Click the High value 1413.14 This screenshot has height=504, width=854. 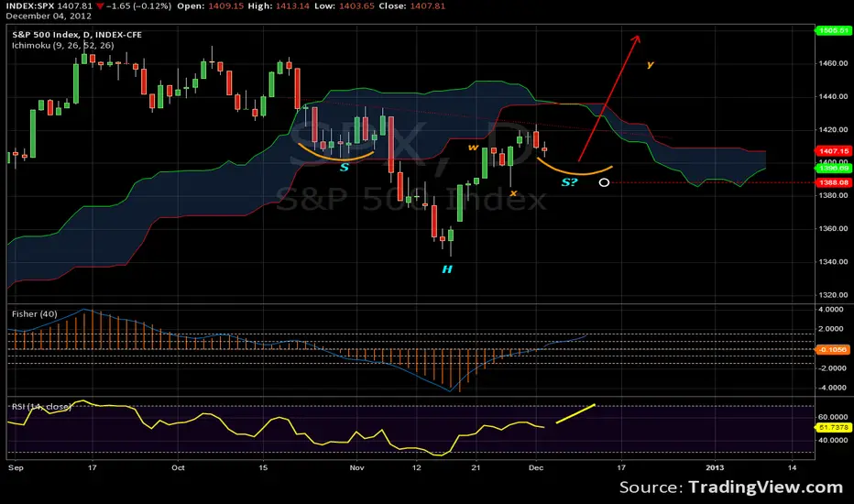pyautogui.click(x=291, y=6)
